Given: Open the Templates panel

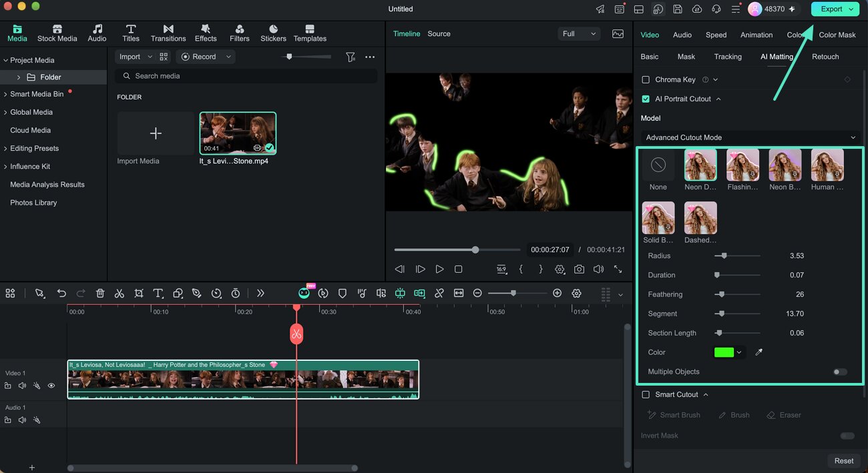Looking at the screenshot, I should tap(310, 33).
